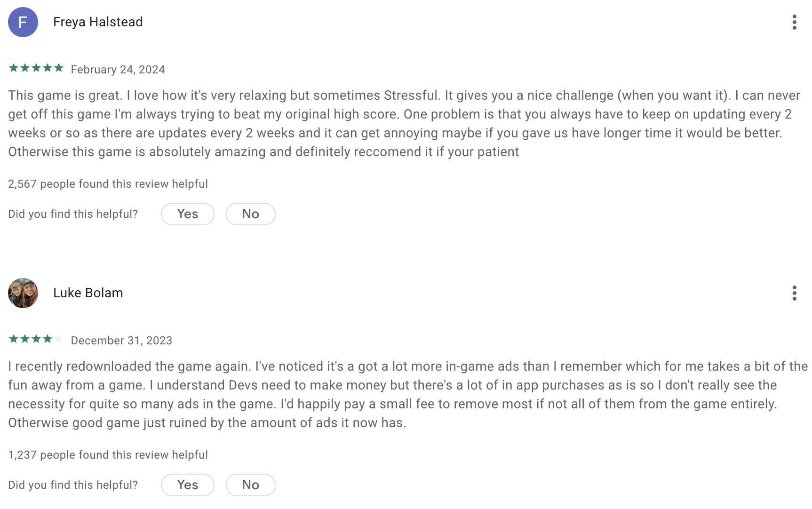Screen dimensions: 812x509
Task: Select Yes under Luke Bolam's review
Action: (188, 485)
